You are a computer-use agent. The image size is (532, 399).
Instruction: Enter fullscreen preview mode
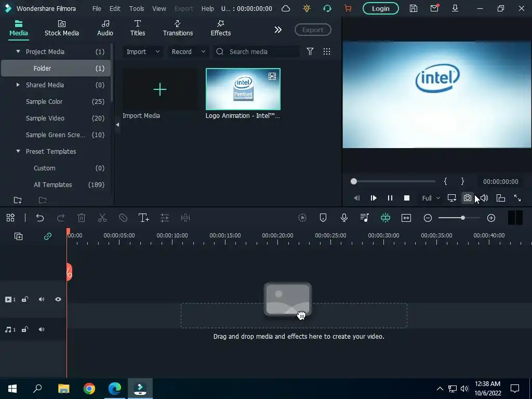click(x=517, y=198)
